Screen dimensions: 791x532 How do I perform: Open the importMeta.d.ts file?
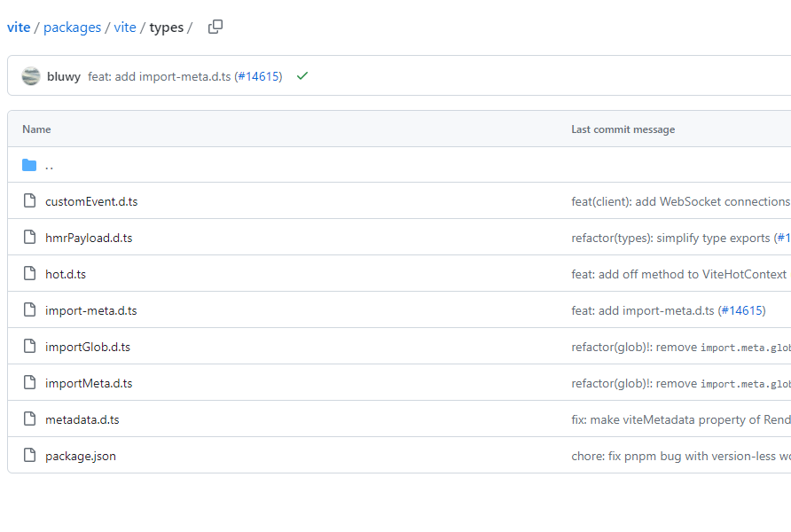click(x=89, y=383)
